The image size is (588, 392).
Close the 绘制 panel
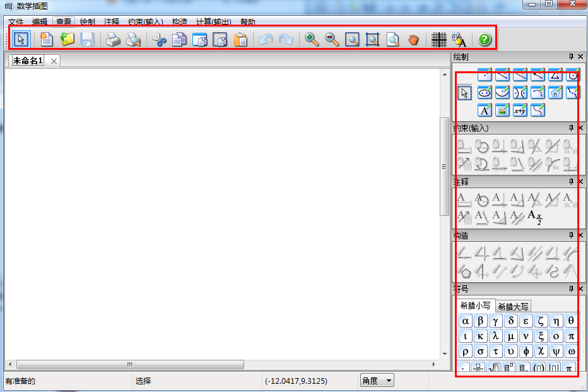(580, 57)
